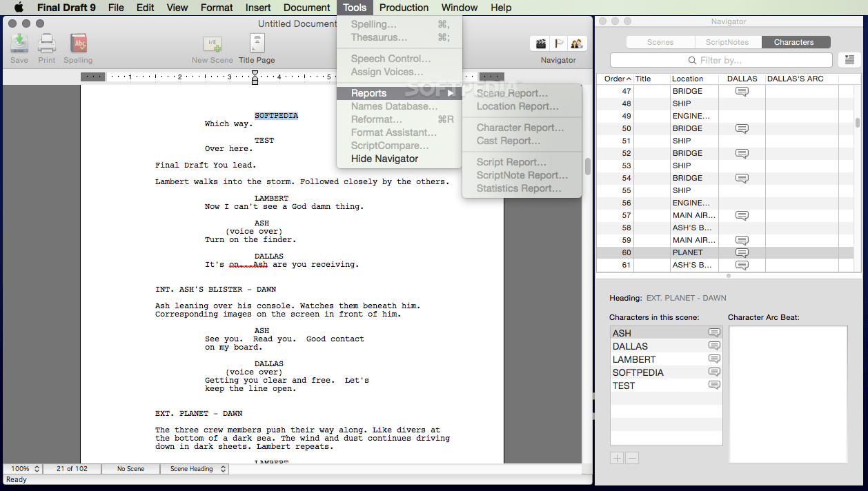Select Character Report in the submenu
Viewport: 868px width, 491px height.
pyautogui.click(x=522, y=128)
